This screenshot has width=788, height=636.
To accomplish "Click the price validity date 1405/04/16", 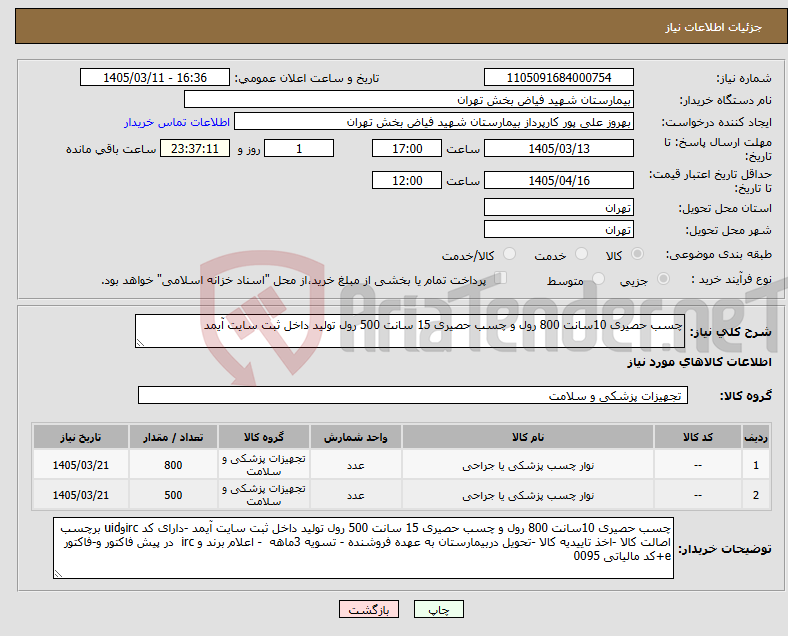I will [x=558, y=180].
